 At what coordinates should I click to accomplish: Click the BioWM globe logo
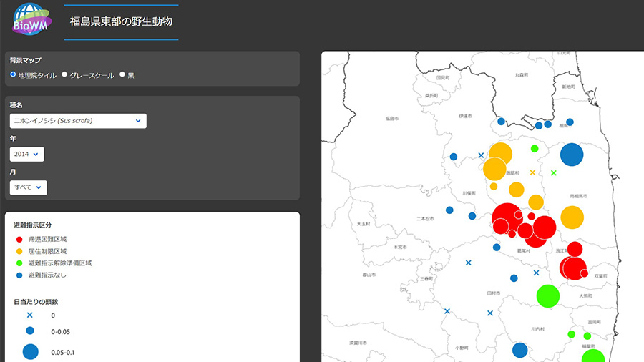pyautogui.click(x=30, y=19)
